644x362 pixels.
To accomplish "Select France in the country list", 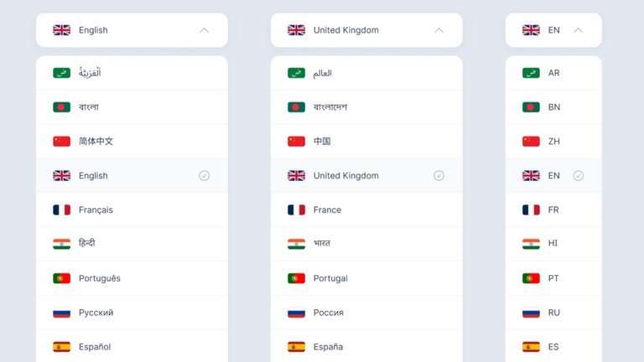I will coord(366,209).
